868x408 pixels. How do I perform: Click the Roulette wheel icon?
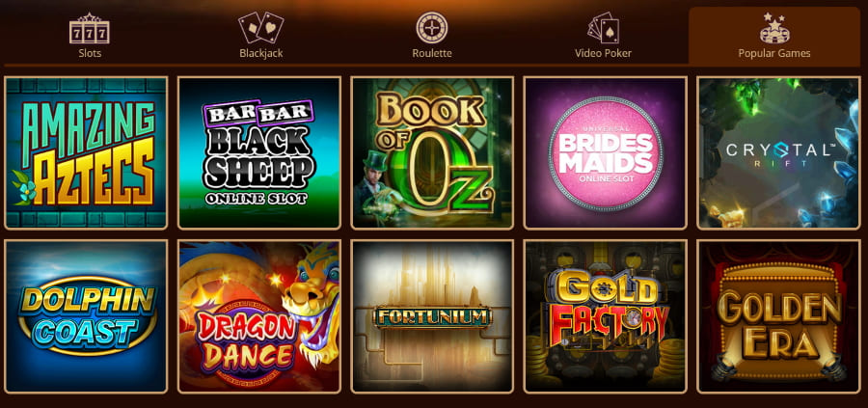click(x=432, y=28)
